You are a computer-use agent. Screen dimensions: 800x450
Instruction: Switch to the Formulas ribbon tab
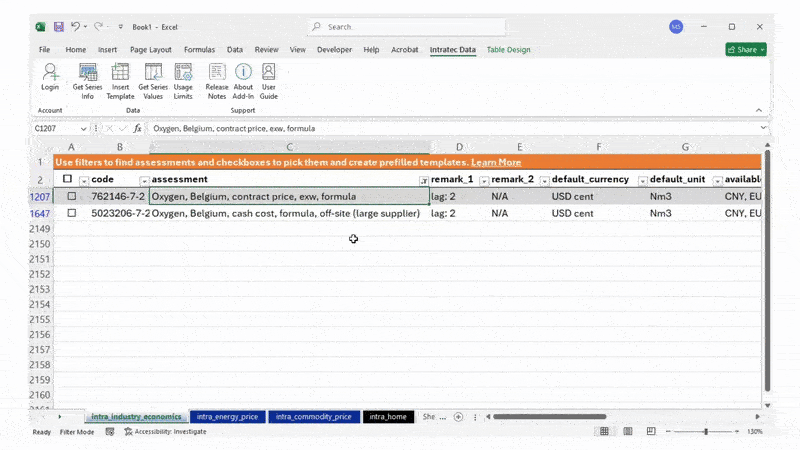click(199, 49)
